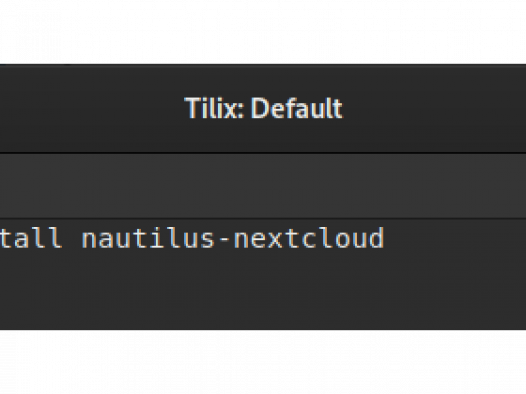Click the word "nextcloud" in the terminal command
Viewport: 526px width, 394px height.
tap(309, 238)
